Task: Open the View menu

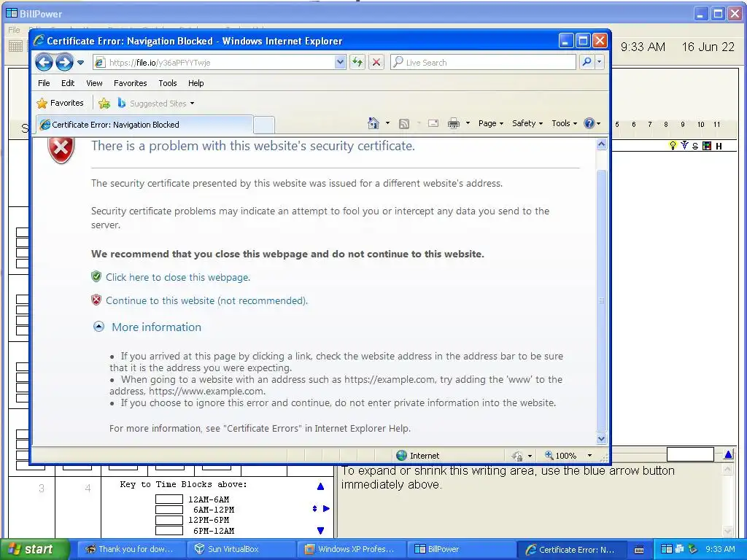Action: [94, 83]
